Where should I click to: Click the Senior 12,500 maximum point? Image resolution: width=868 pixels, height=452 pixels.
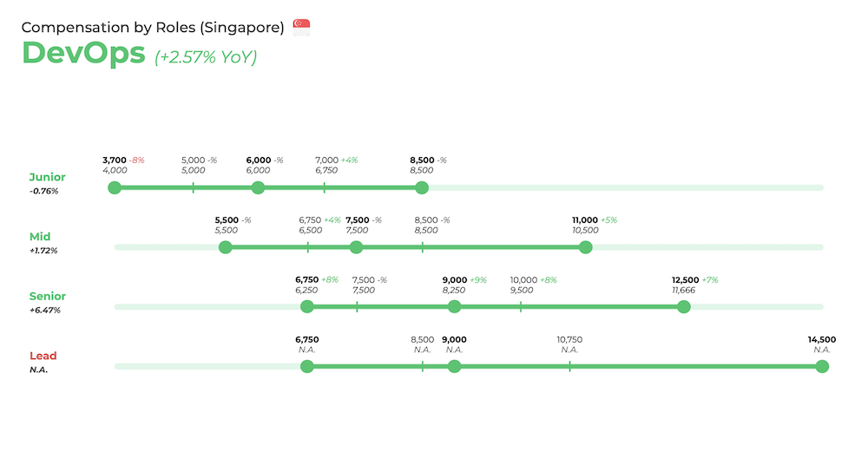click(684, 306)
